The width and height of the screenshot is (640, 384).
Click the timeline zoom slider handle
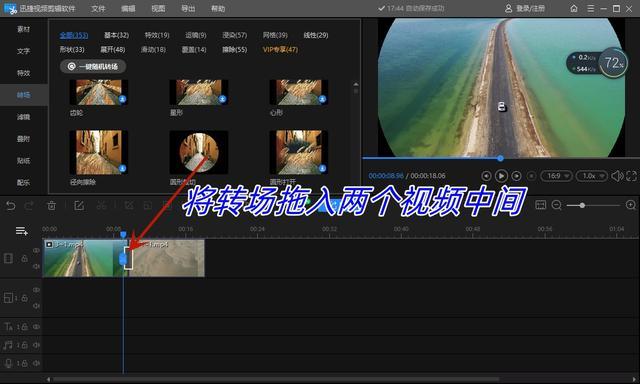(582, 205)
